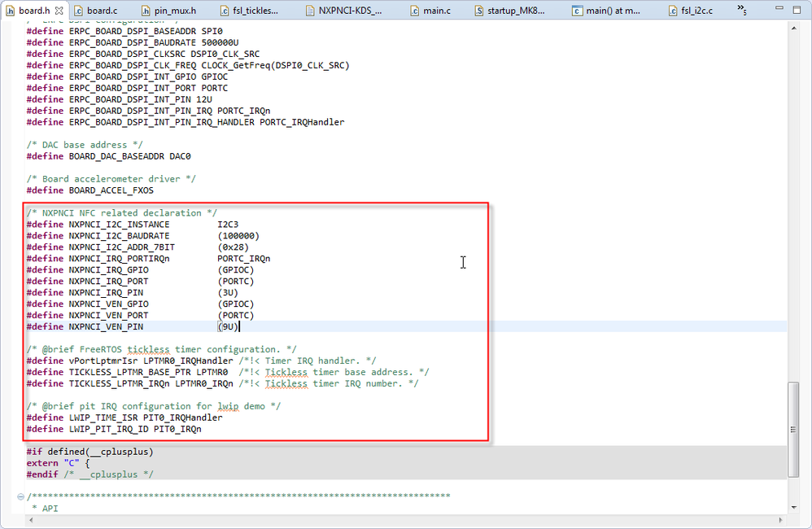This screenshot has height=529, width=812.
Task: Click the board.h file icon in tab
Action: 11,11
